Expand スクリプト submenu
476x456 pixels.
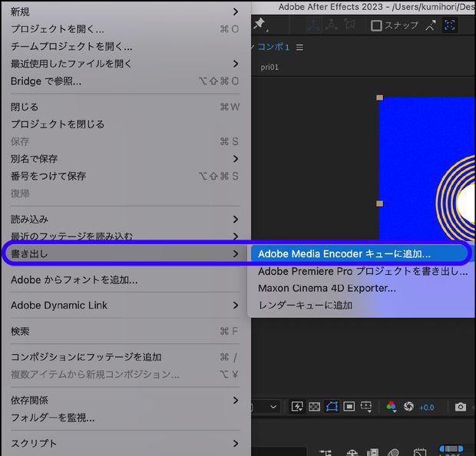coord(125,444)
